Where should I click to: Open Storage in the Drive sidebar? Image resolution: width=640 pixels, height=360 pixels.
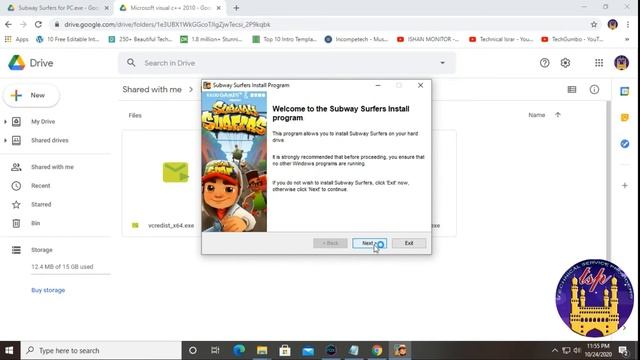[x=42, y=250]
